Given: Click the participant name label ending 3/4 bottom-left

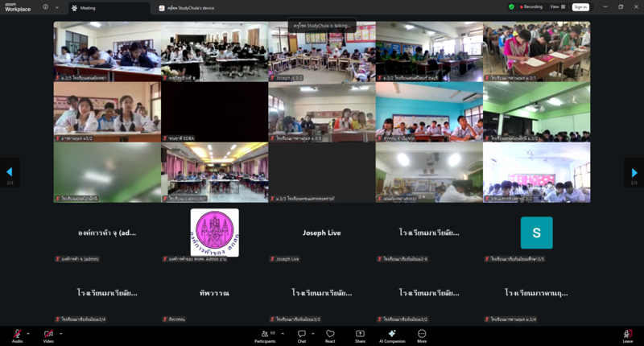Looking at the screenshot, I should tap(80, 319).
